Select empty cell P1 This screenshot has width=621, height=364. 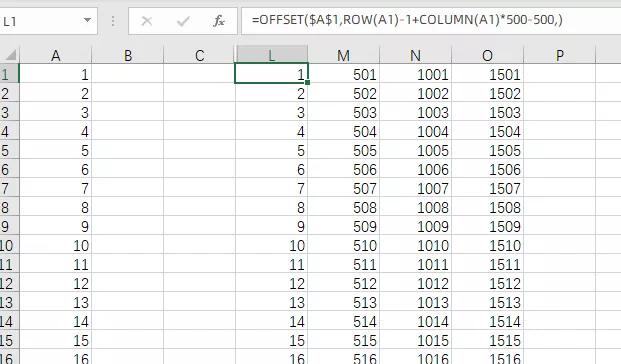pos(560,74)
